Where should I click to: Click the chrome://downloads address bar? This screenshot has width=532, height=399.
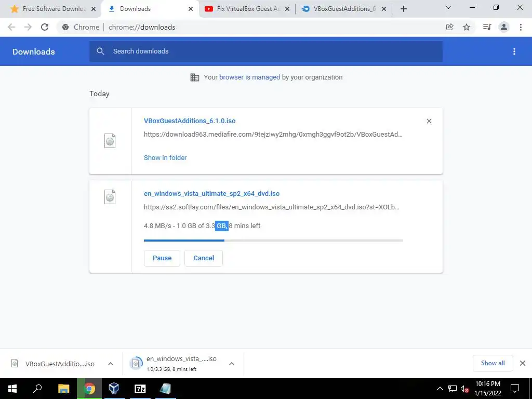(x=142, y=27)
